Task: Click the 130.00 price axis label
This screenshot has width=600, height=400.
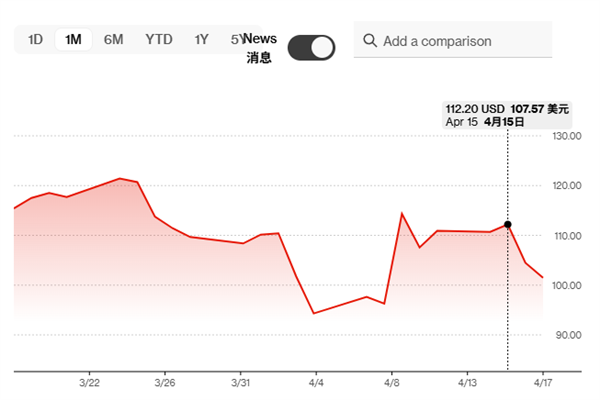Action: (x=567, y=136)
